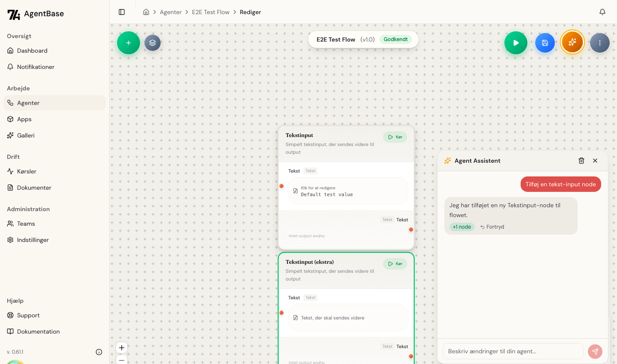Save the flow using blue disk icon

(x=545, y=43)
